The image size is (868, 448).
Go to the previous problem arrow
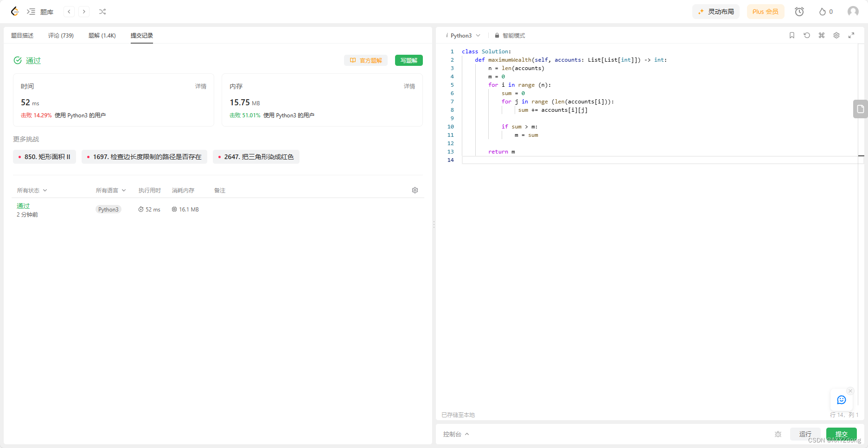tap(69, 12)
